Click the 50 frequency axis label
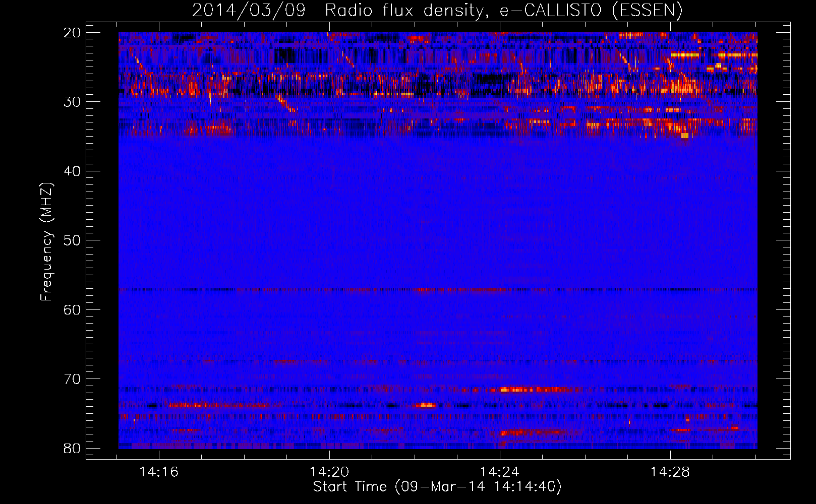Screen dimensions: 816x504 (x=72, y=240)
